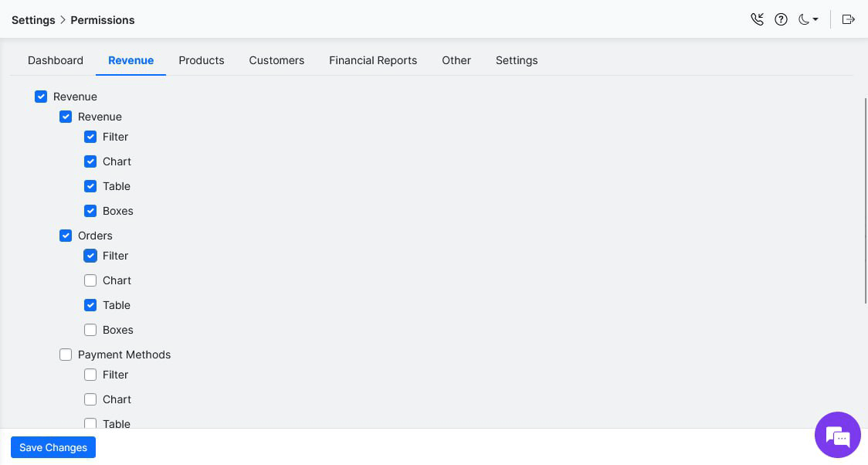Enable Chart under Orders
This screenshot has width=868, height=465.
tap(90, 280)
